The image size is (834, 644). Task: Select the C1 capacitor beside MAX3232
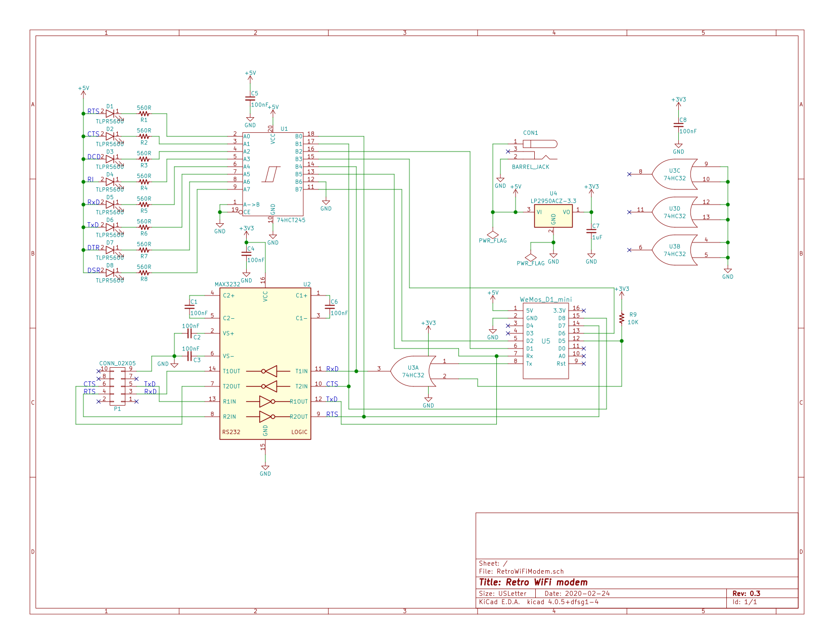(x=190, y=307)
